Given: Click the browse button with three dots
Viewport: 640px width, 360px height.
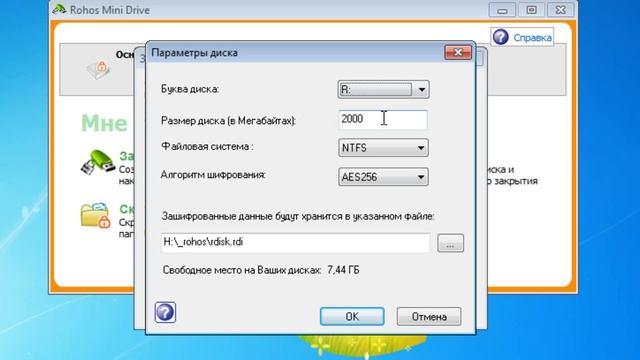Looking at the screenshot, I should click(x=450, y=243).
